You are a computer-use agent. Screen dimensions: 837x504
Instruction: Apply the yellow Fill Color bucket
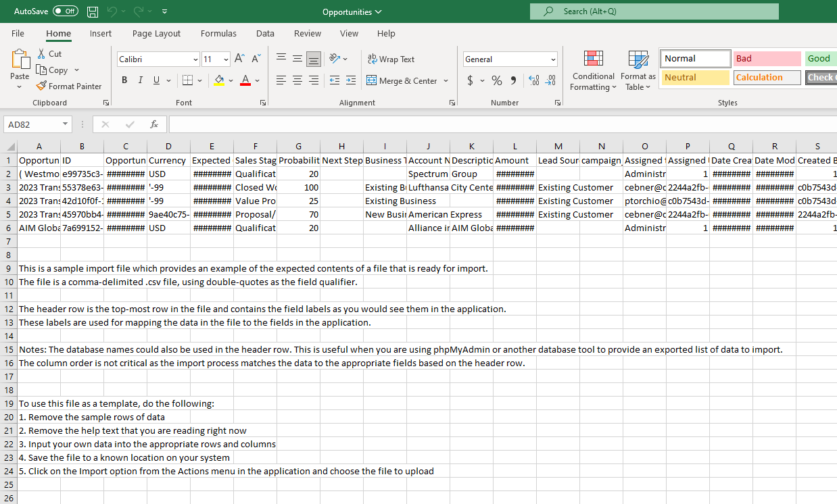click(219, 80)
